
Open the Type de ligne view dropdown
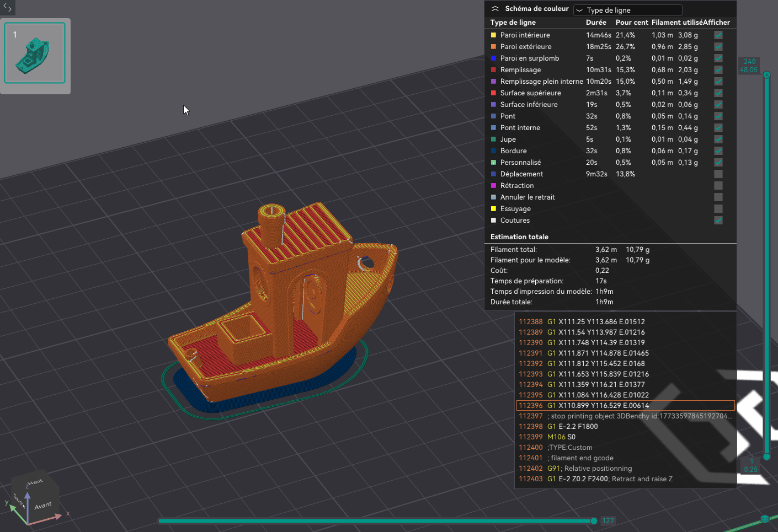click(x=627, y=10)
